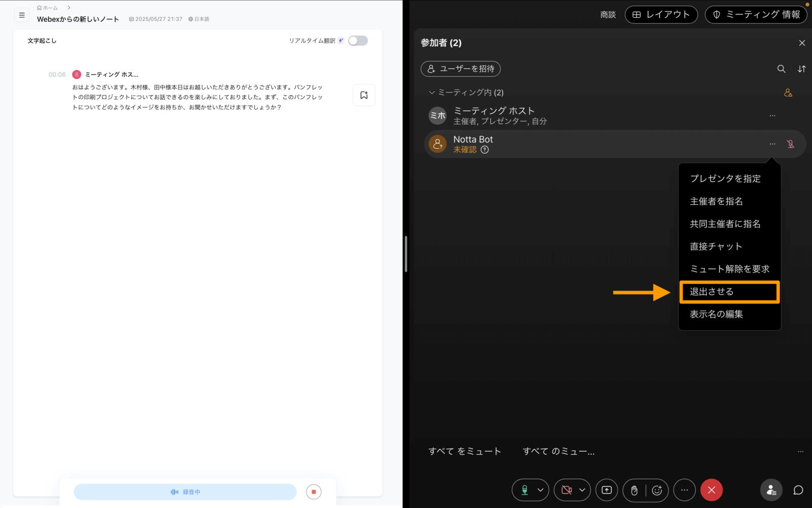
Task: Search participants with magnifier icon
Action: [782, 69]
